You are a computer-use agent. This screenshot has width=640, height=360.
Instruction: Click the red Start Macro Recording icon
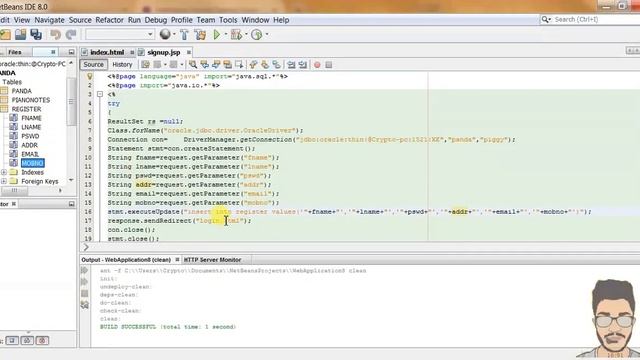317,64
